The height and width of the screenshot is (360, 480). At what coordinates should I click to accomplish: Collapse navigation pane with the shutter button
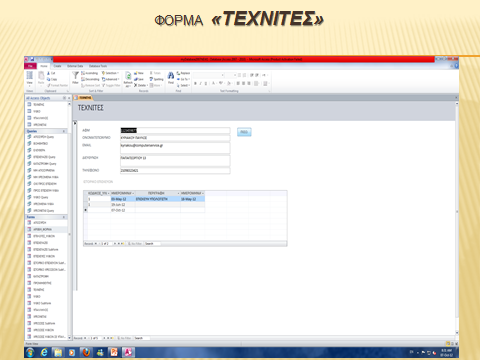point(69,98)
